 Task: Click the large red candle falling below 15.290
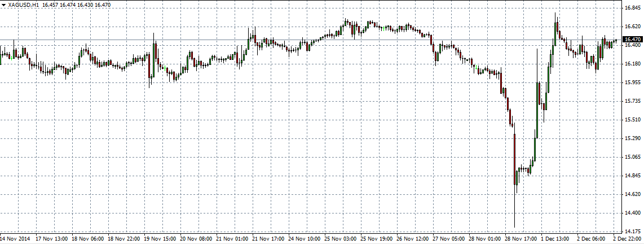coord(515,158)
